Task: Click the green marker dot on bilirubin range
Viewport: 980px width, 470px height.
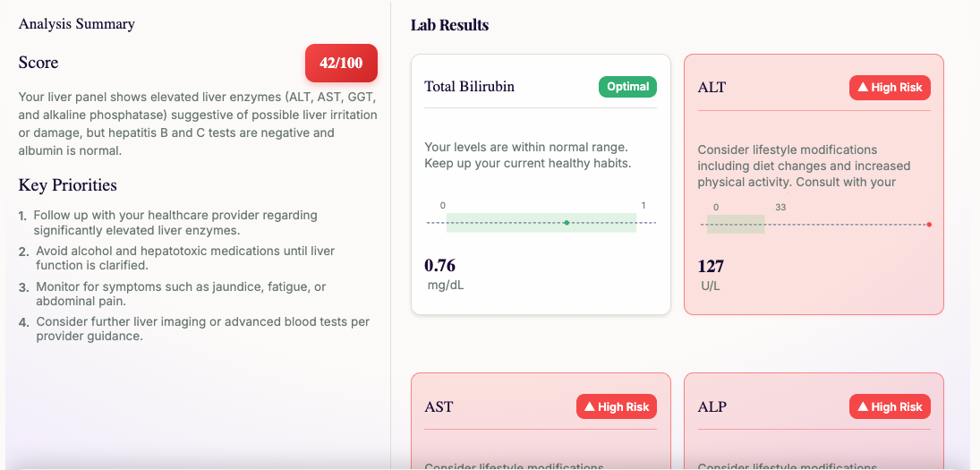Action: (567, 222)
